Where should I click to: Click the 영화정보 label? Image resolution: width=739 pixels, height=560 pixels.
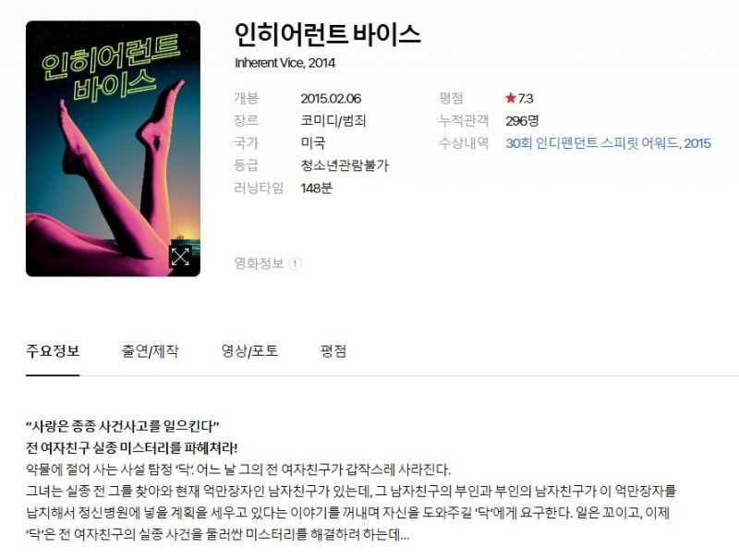260,263
